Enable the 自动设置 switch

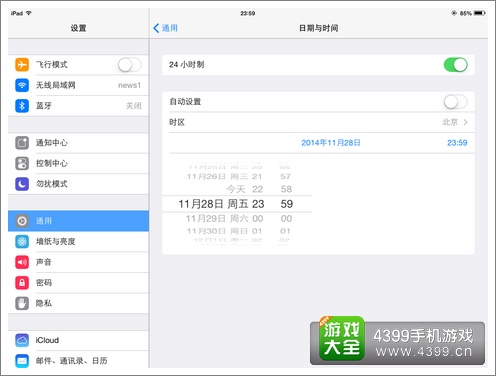coord(455,102)
